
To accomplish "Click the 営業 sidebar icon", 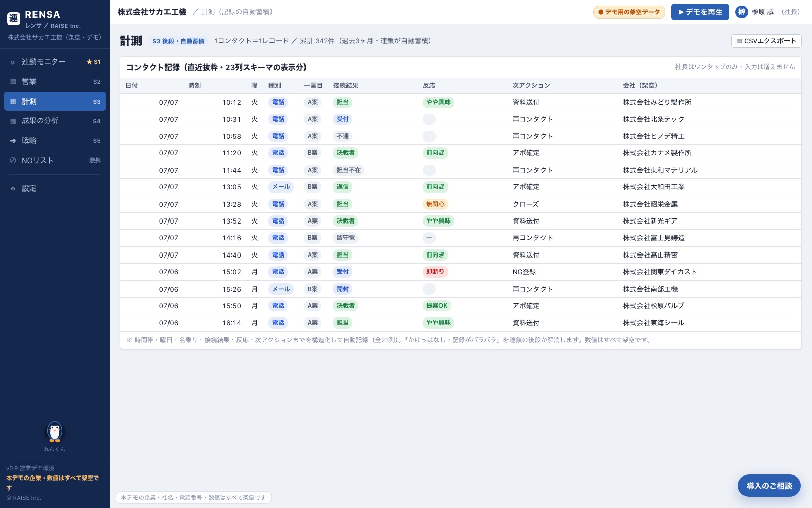I will [x=13, y=82].
